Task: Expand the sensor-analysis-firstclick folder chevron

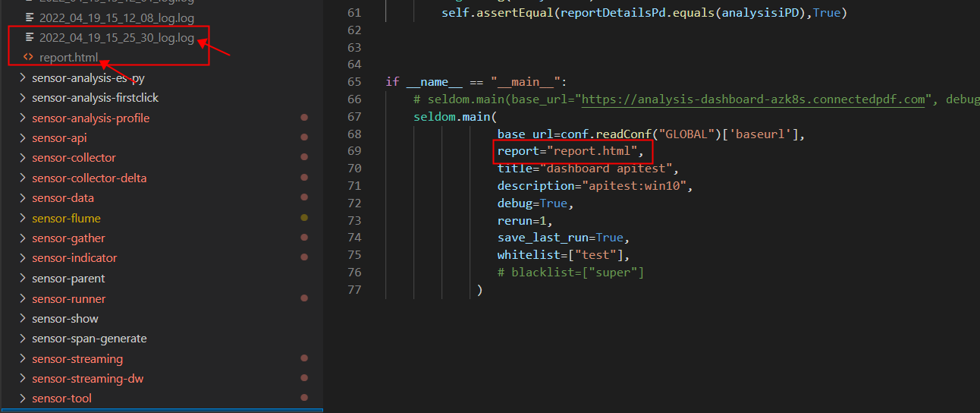Action: (x=23, y=97)
